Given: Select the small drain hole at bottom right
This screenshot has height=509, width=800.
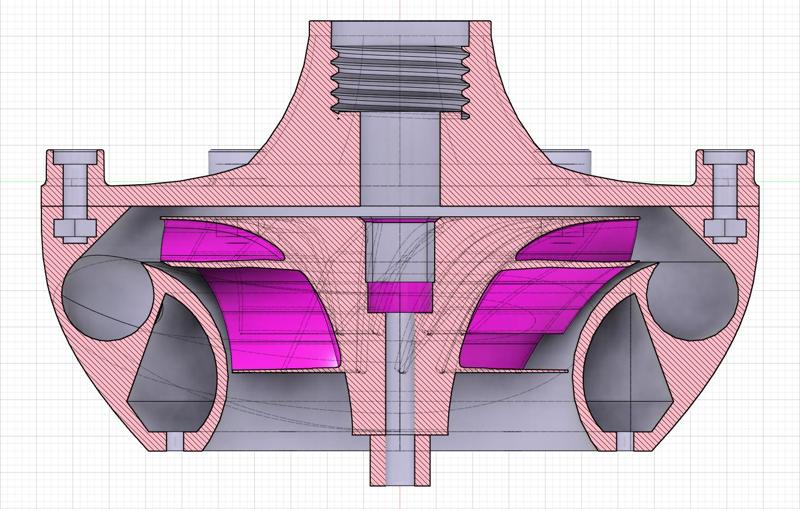Looking at the screenshot, I should coord(625,442).
